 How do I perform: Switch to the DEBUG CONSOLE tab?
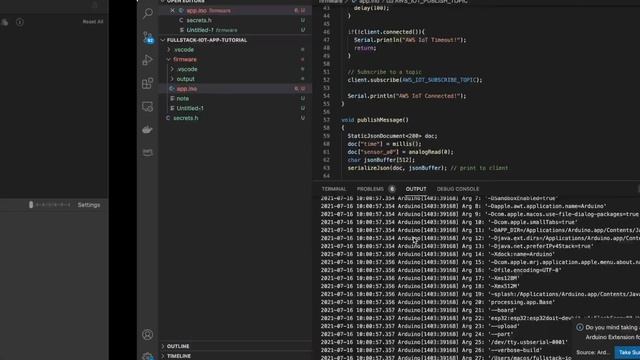click(458, 189)
